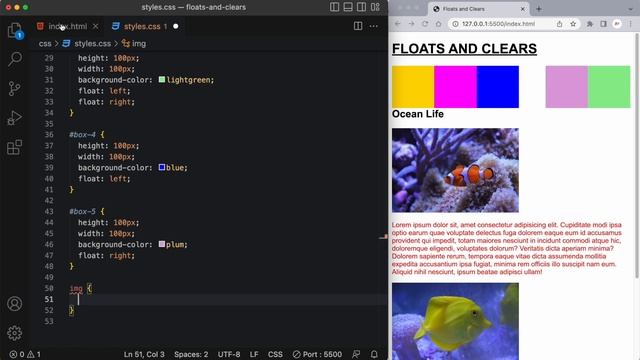This screenshot has width=640, height=360.
Task: Close the Floats and Clears browser tab
Action: click(522, 9)
